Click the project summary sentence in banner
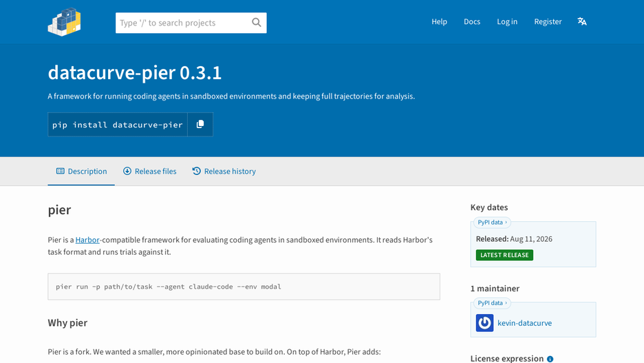Viewport: 644px width, 363px height. [x=231, y=96]
